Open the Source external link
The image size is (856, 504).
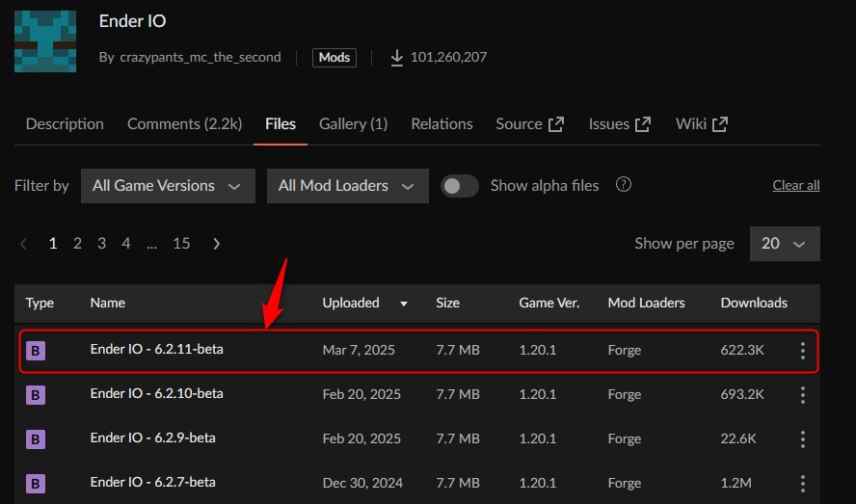[x=529, y=124]
